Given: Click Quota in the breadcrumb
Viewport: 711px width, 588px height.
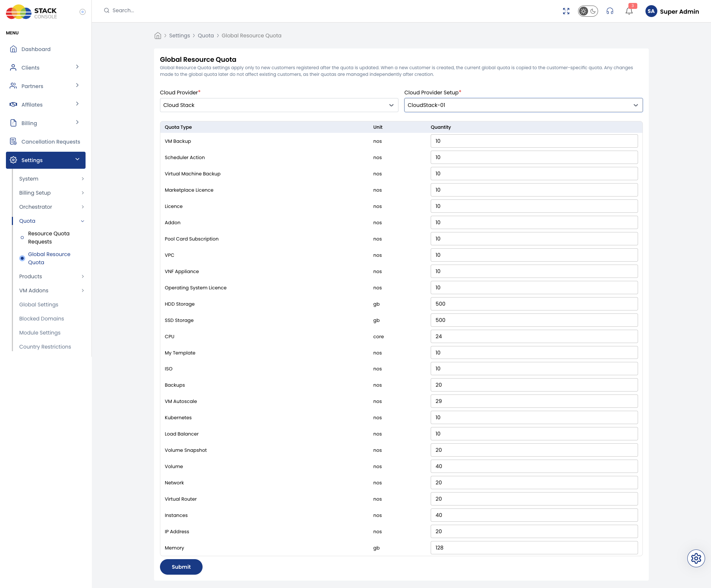Looking at the screenshot, I should point(206,36).
